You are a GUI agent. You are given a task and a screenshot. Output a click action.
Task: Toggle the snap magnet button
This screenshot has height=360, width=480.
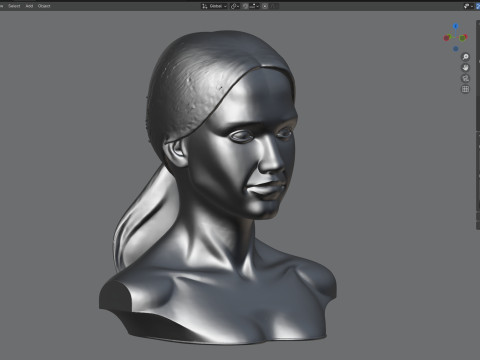point(245,6)
